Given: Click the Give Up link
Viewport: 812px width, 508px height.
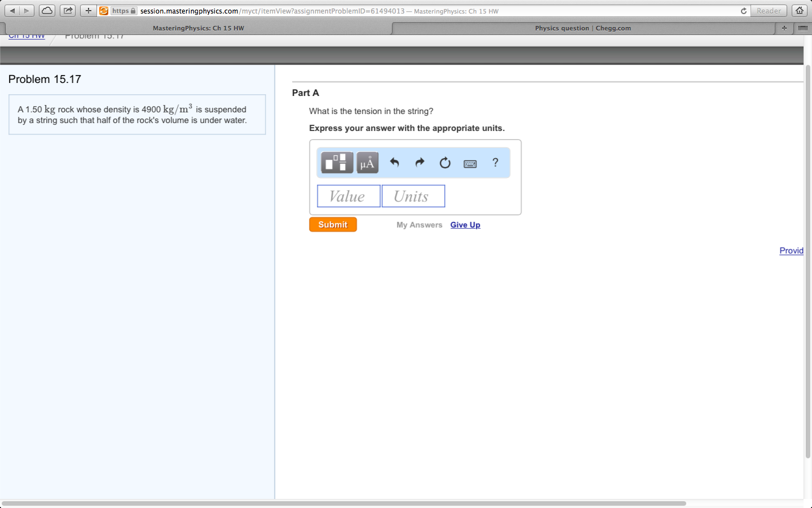Looking at the screenshot, I should tap(465, 225).
